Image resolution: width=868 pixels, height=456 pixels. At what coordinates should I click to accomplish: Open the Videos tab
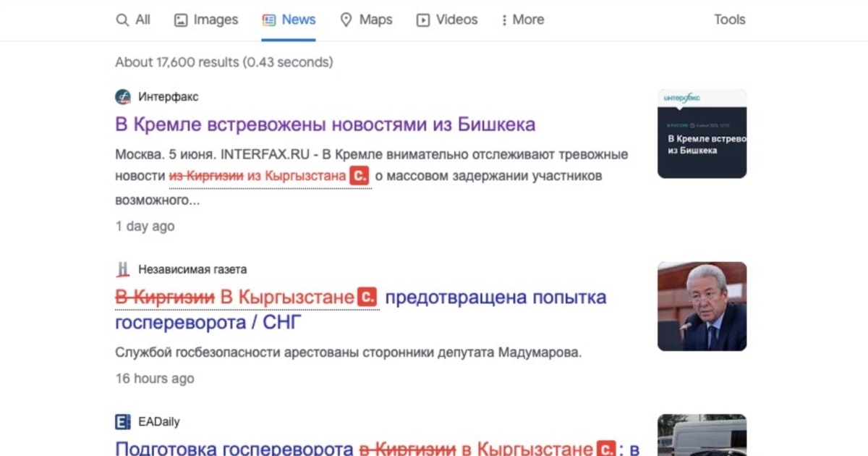[447, 20]
